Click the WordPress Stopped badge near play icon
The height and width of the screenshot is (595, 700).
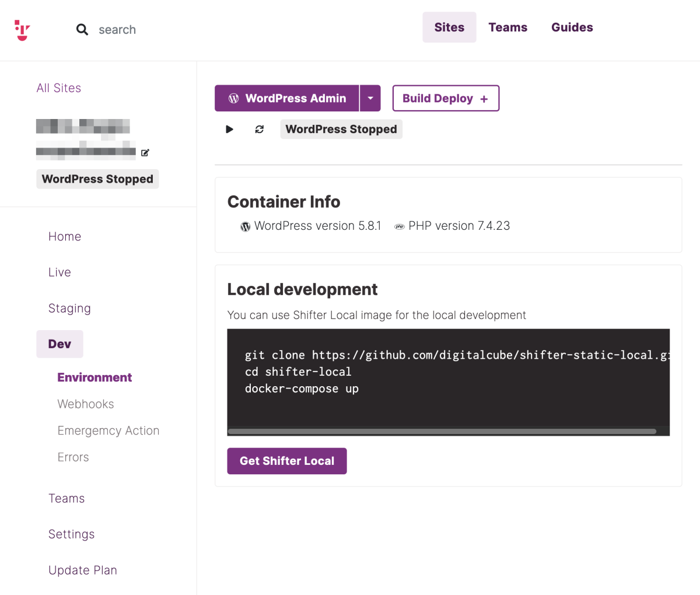click(x=341, y=129)
